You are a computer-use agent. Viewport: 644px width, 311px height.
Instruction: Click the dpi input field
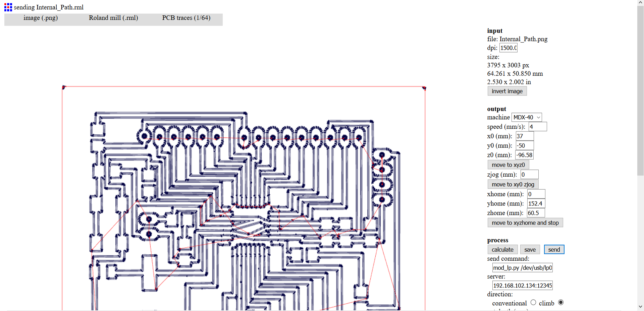(508, 48)
